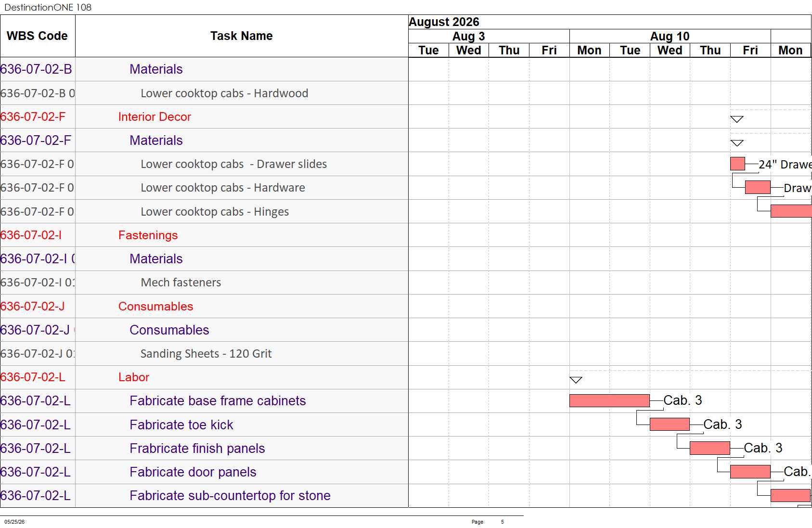Click the Wed header under Aug 3
The width and height of the screenshot is (812, 528).
[x=469, y=51]
